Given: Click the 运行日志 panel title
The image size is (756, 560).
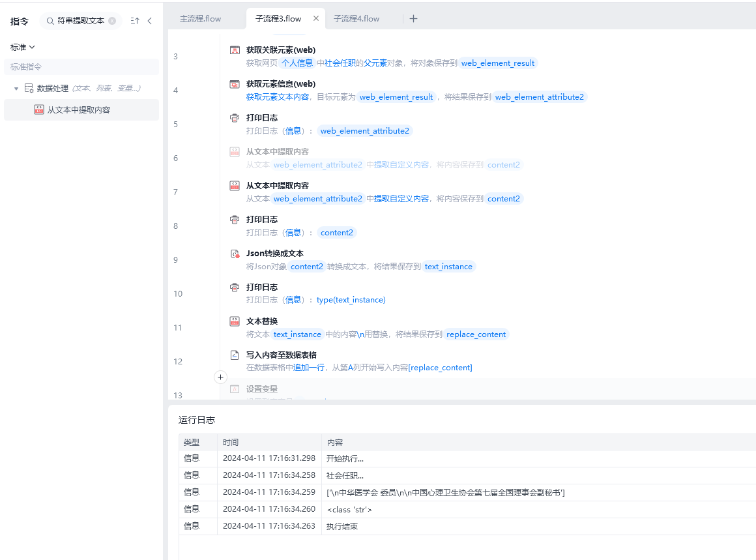Looking at the screenshot, I should [x=197, y=420].
